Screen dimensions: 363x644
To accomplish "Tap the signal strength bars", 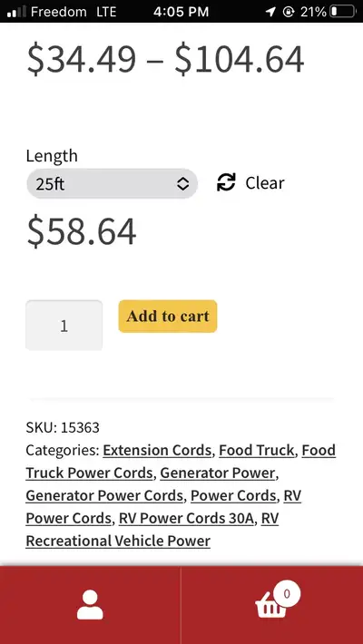I will 16,12.
